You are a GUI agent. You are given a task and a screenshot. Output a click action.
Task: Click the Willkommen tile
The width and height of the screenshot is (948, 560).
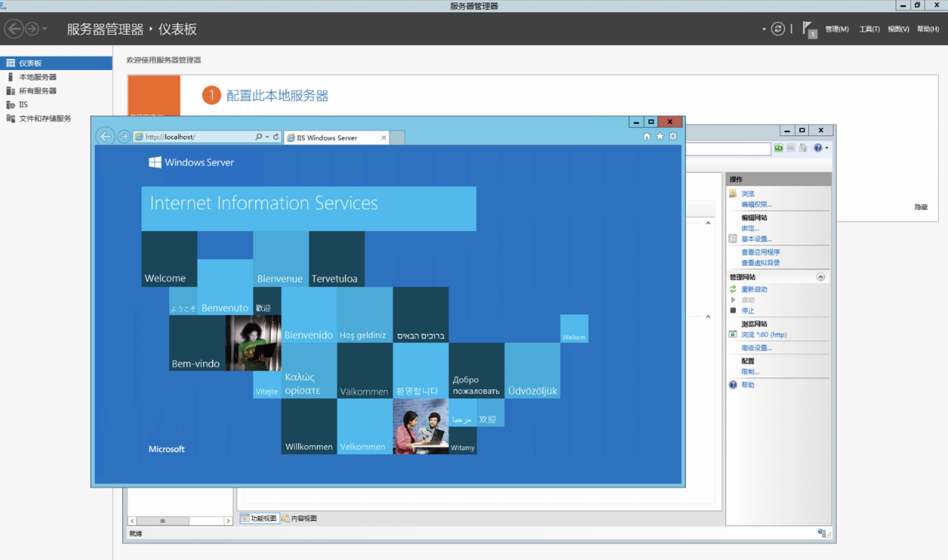[309, 426]
